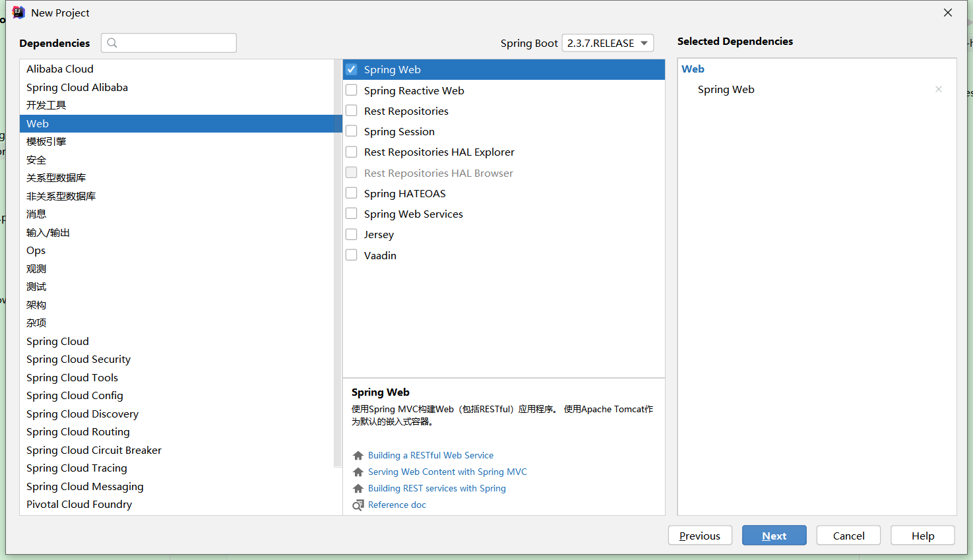This screenshot has height=560, width=973.
Task: Enable the Rest Repositories dependency
Action: coord(352,110)
